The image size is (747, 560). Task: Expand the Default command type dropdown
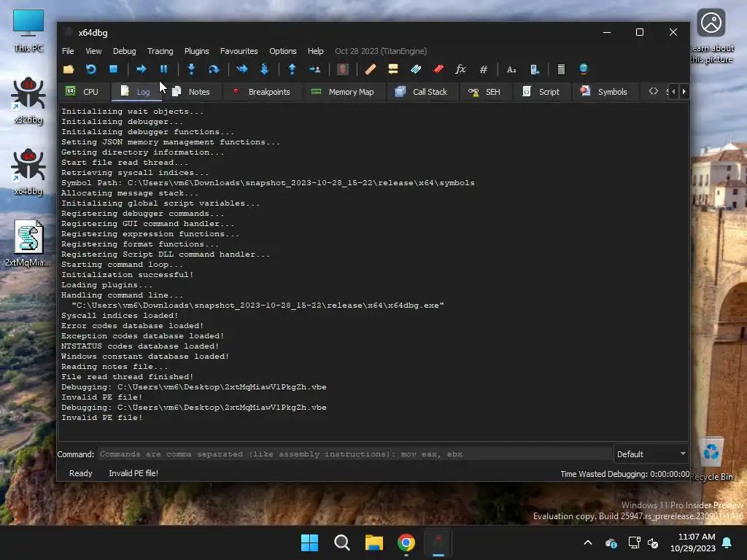(x=651, y=454)
